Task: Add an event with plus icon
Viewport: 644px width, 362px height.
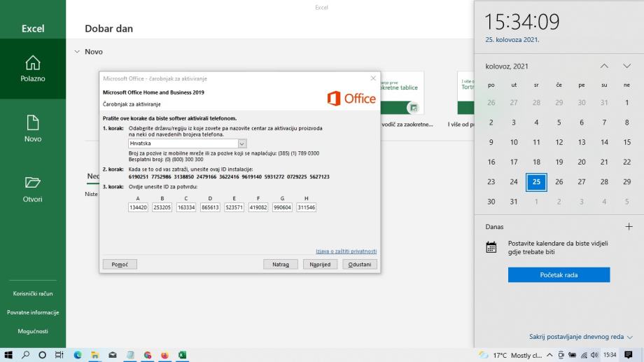Action: click(x=629, y=226)
